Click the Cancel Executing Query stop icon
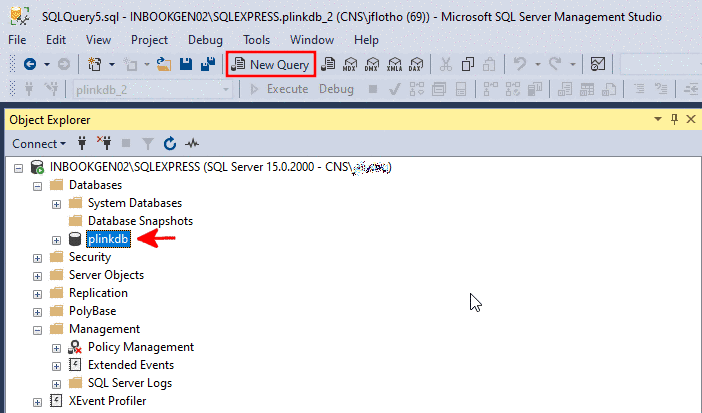The height and width of the screenshot is (413, 702). click(x=372, y=89)
